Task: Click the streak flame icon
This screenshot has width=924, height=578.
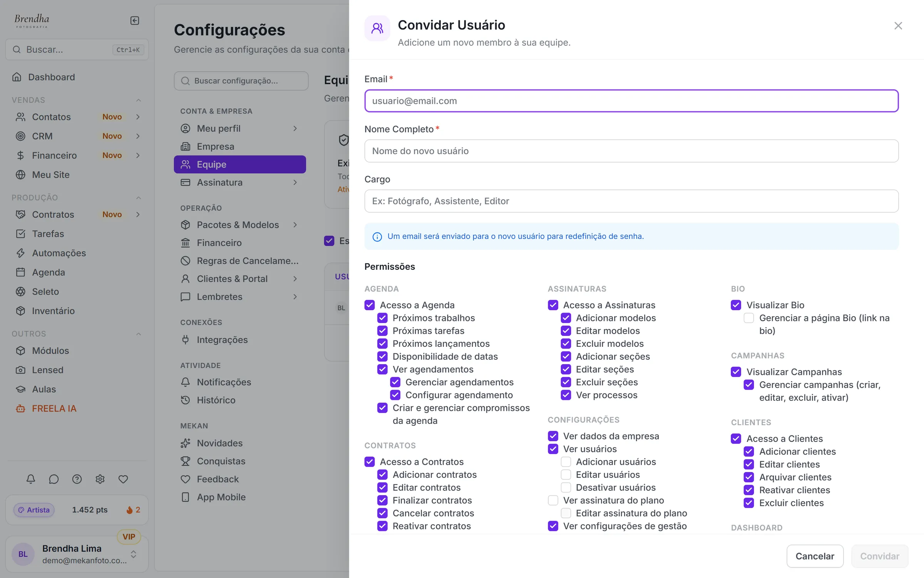Action: coord(130,510)
